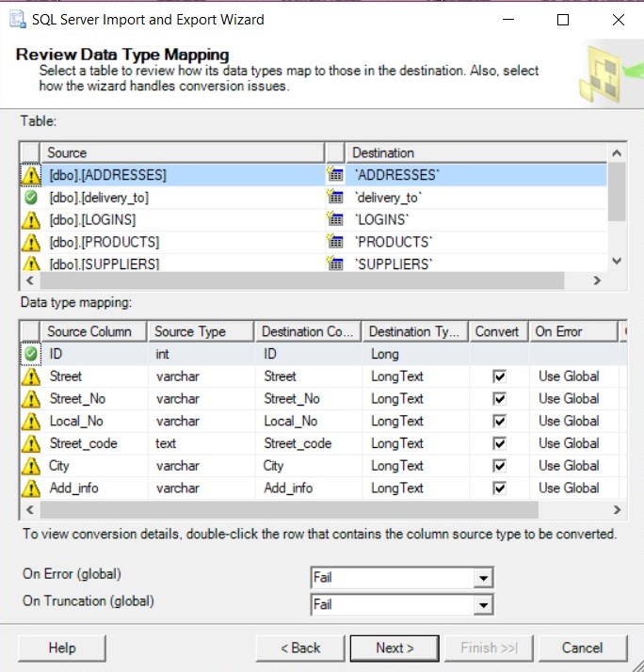Viewport: 644px width, 672px height.
Task: Click the down arrow of table list scrollbar
Action: point(617,261)
